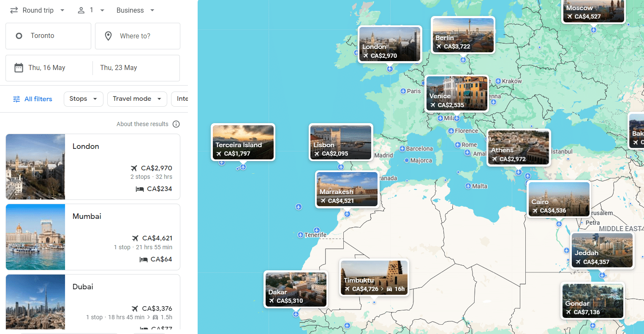Open the Travel mode filter

coord(137,99)
